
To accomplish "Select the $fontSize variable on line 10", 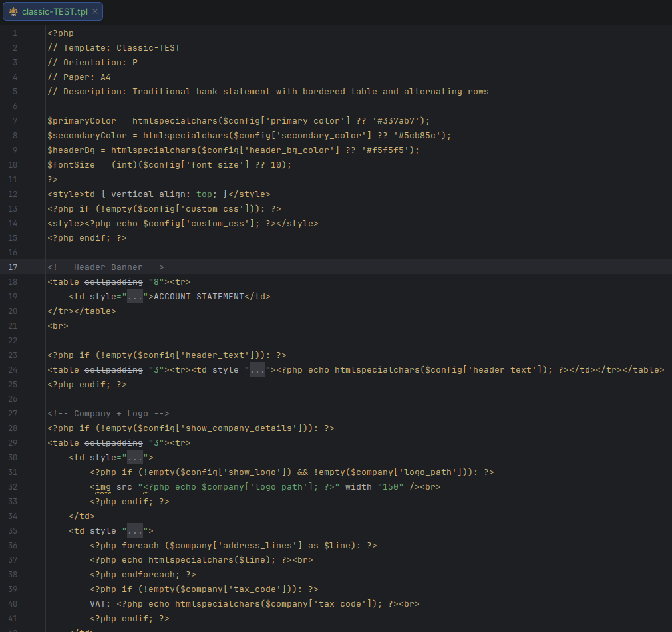I will (70, 164).
